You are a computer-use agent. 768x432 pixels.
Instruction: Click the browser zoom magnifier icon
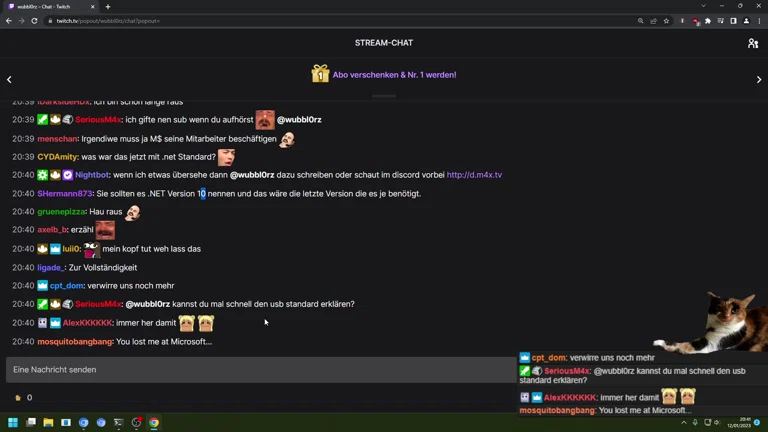(641, 21)
